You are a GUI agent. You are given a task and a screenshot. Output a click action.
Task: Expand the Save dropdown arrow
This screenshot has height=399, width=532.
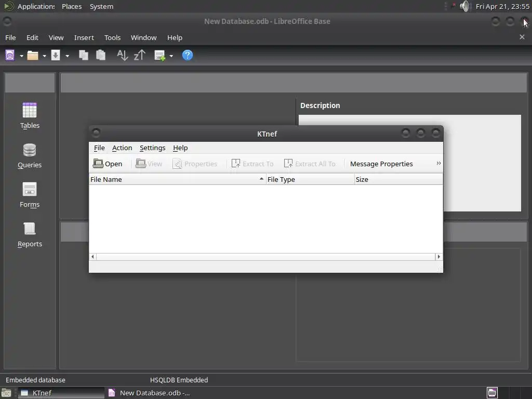(x=67, y=56)
